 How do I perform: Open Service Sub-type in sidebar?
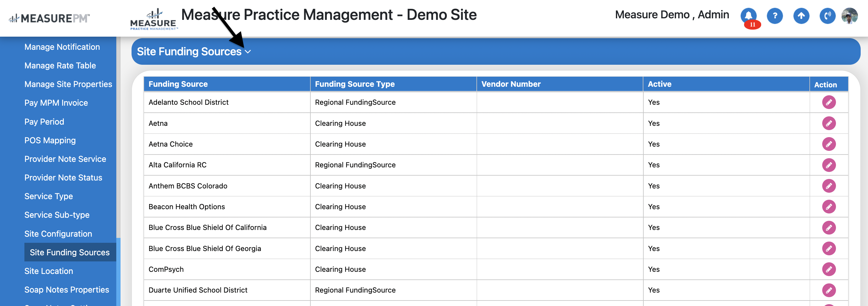coord(57,215)
